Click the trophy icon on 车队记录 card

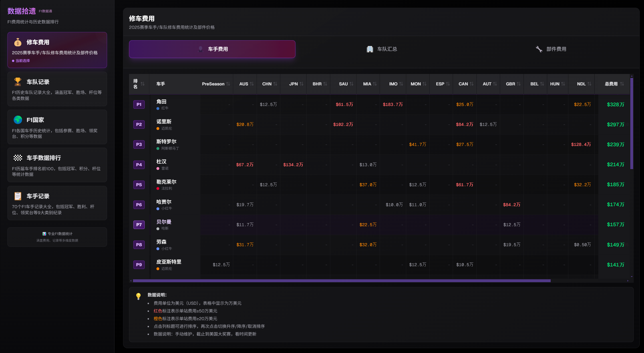18,81
